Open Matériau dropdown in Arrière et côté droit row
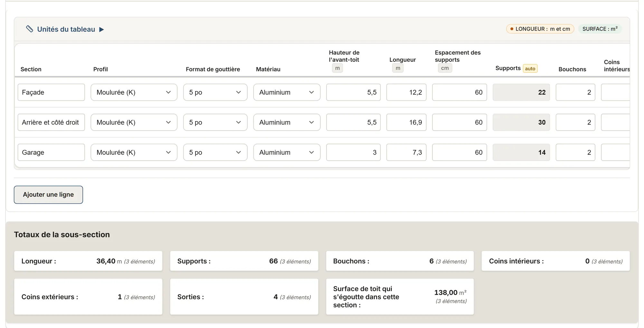Screen dimensions: 644x328 click(287, 122)
